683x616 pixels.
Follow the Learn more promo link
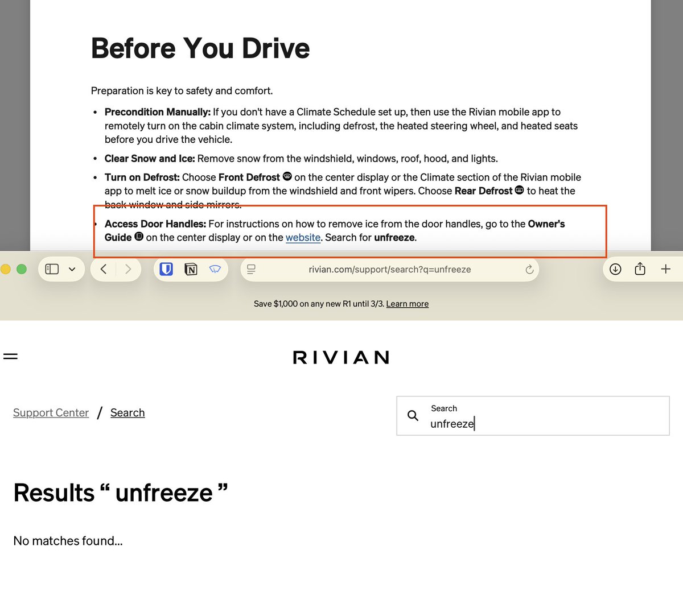click(x=408, y=304)
